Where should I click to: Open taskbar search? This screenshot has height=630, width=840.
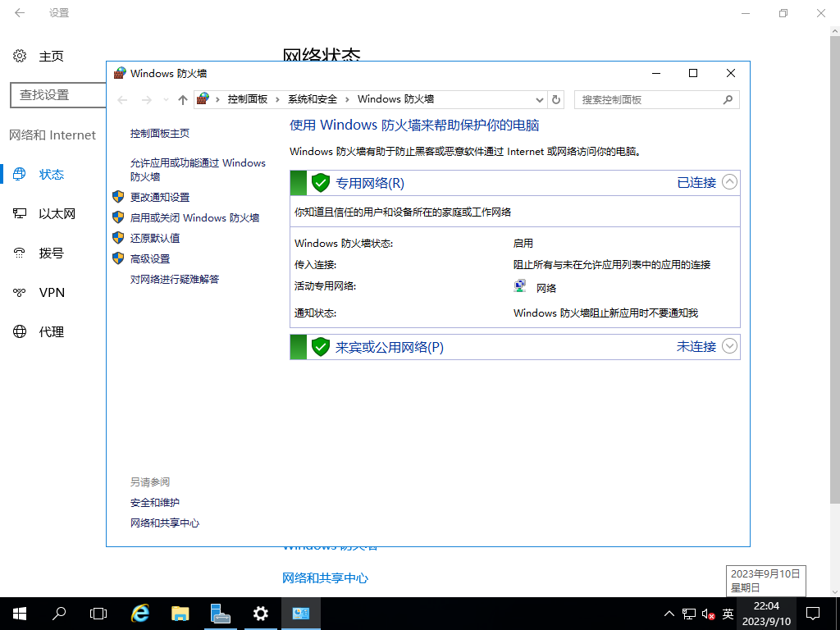(x=59, y=614)
